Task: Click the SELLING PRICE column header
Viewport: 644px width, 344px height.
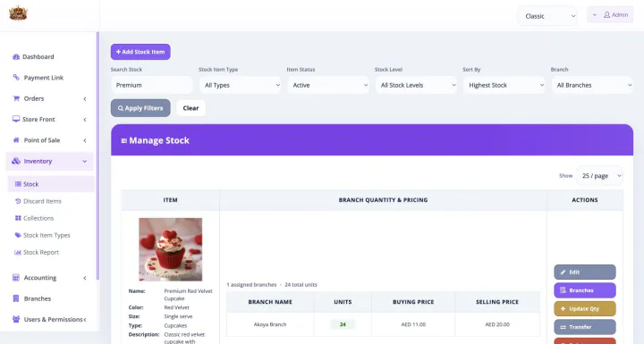Action: point(497,302)
